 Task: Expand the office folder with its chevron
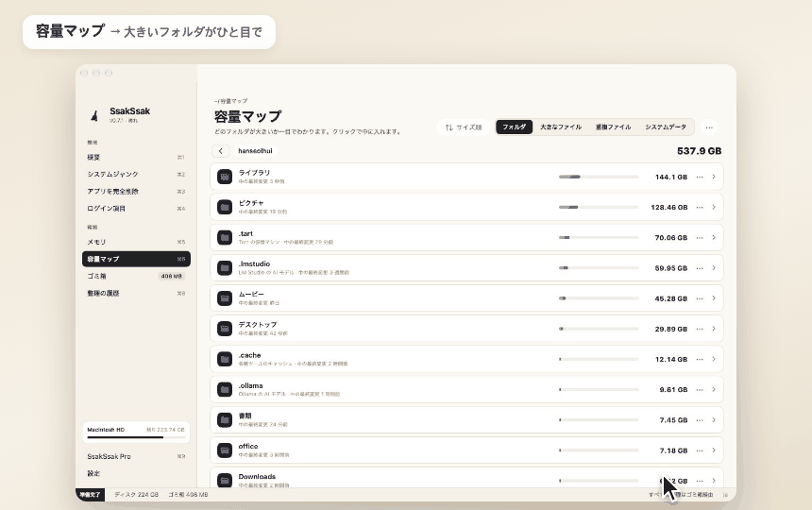tap(714, 450)
